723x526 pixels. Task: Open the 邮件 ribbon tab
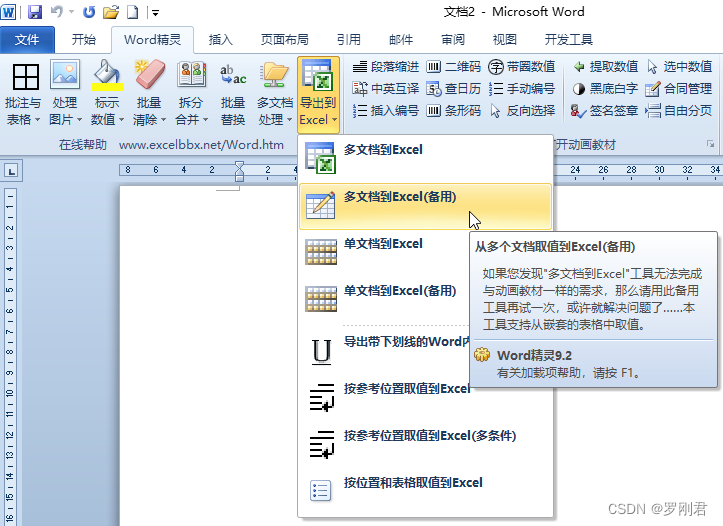pos(401,40)
